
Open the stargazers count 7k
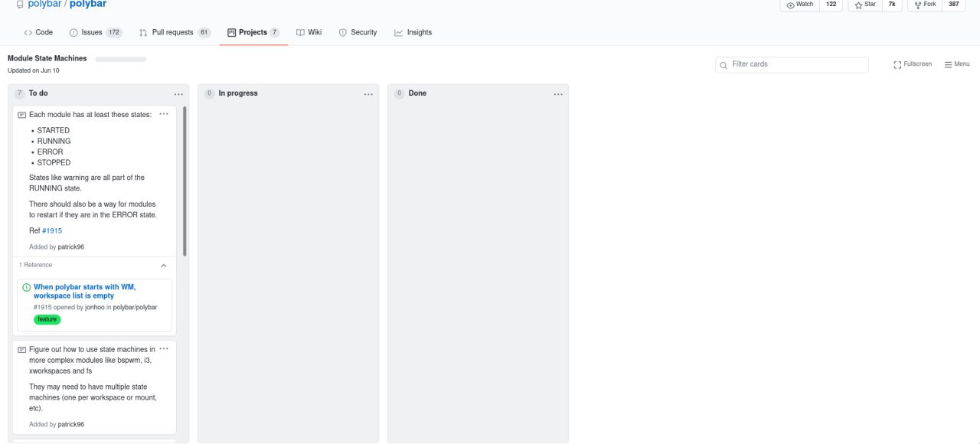[x=892, y=5]
